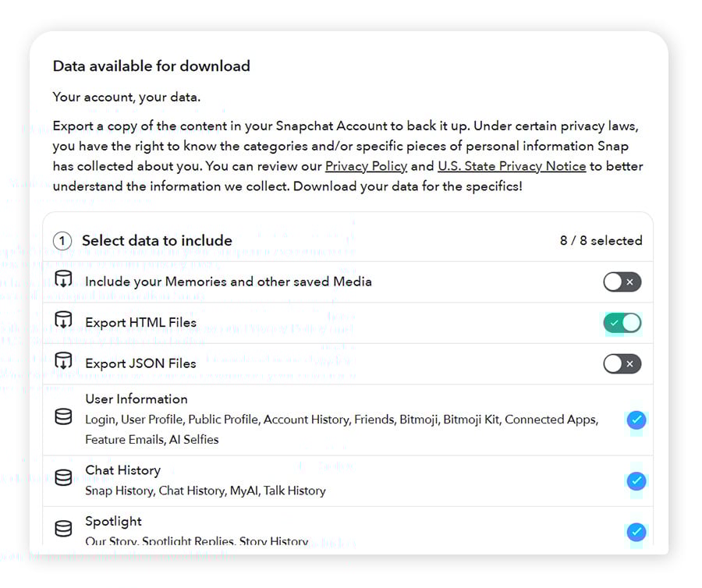Deselect the Spotlight data checkbox

point(636,532)
